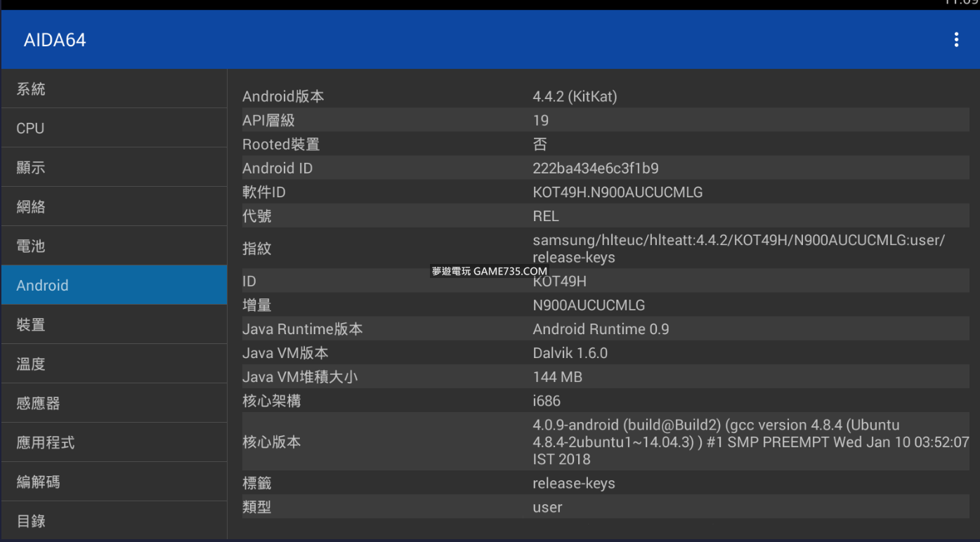Select the heap size value 144 MB
The image size is (980, 542).
click(557, 376)
